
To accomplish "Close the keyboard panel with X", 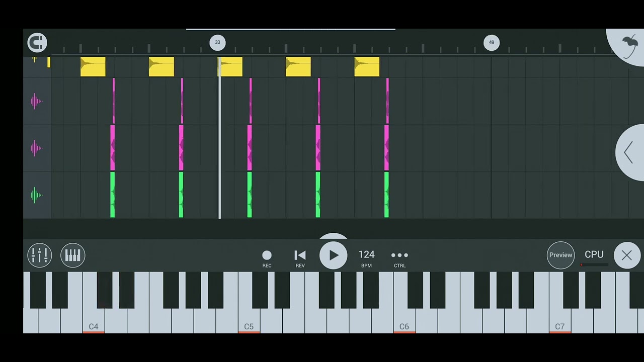I will [x=627, y=255].
